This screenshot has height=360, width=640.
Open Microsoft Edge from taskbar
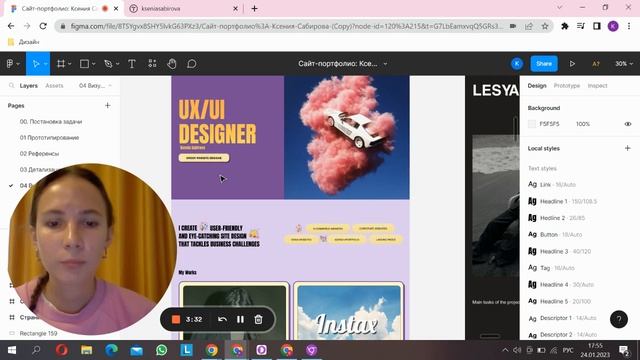111,350
